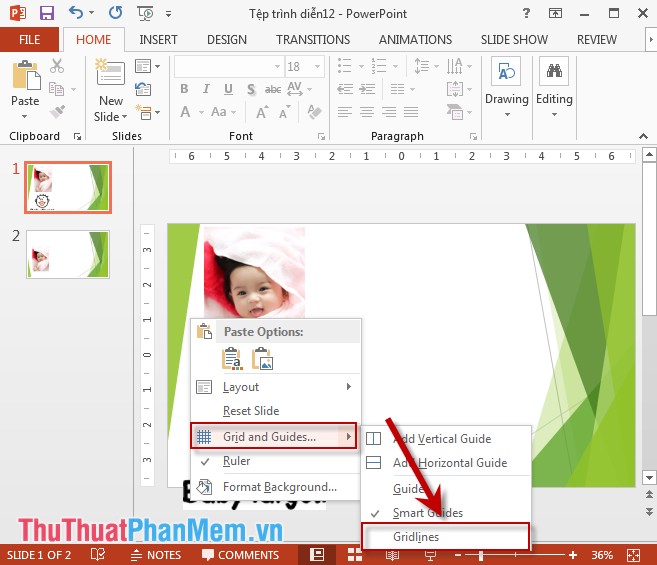Toggle Guides option in submenu
Image resolution: width=657 pixels, height=565 pixels.
coord(446,489)
